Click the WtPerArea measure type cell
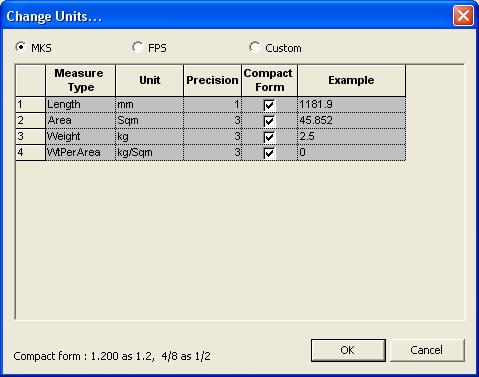Screen dimensions: 479x377 coord(81,152)
